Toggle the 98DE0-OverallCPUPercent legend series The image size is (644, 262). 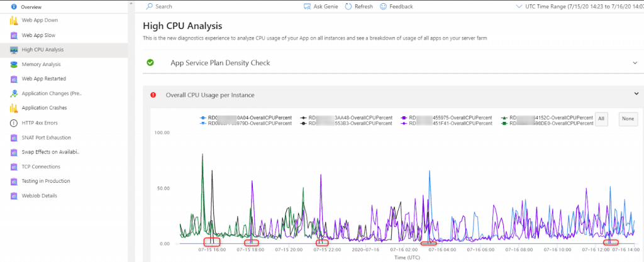point(547,123)
